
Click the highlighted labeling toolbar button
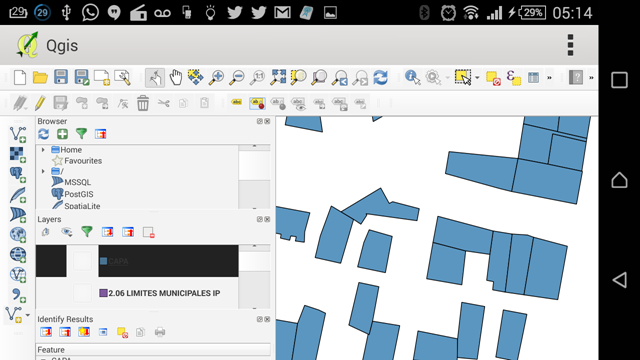pyautogui.click(x=258, y=103)
